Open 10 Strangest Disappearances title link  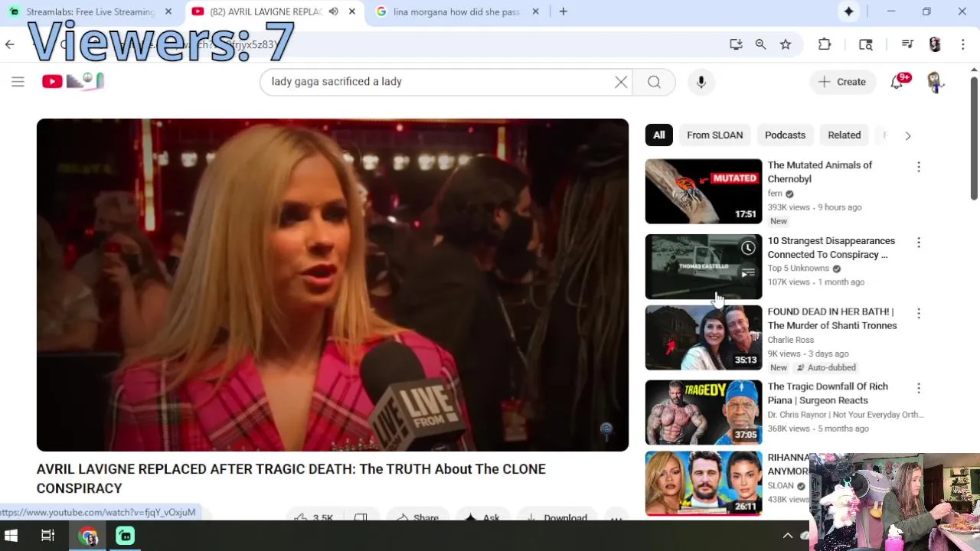tap(831, 248)
